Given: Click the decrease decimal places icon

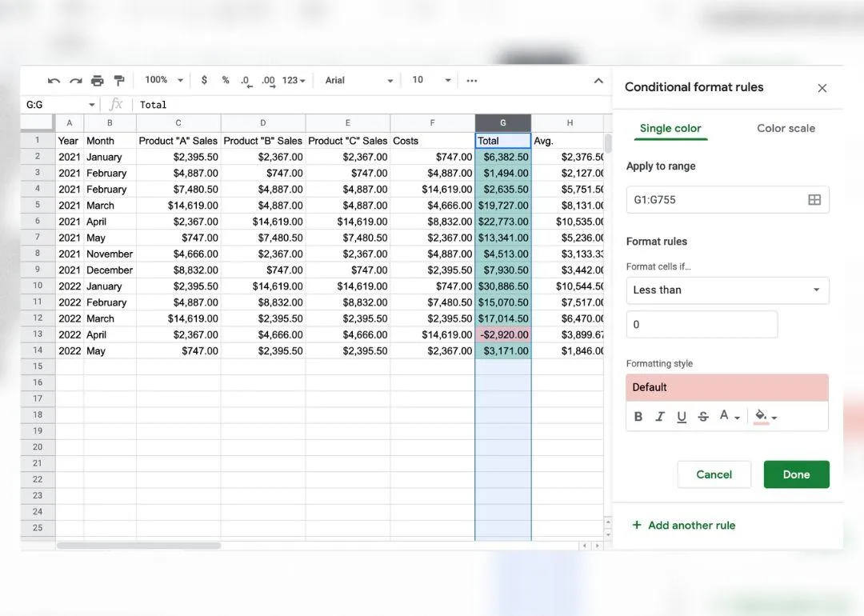Looking at the screenshot, I should click(x=246, y=81).
